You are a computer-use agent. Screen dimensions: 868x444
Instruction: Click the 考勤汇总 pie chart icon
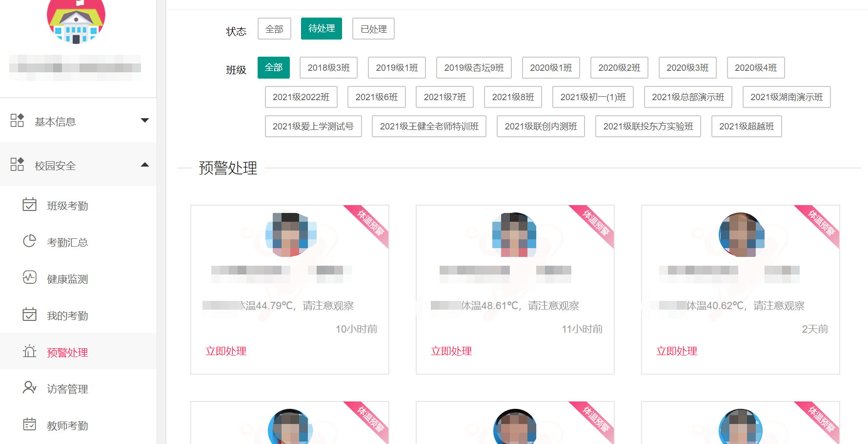point(29,241)
